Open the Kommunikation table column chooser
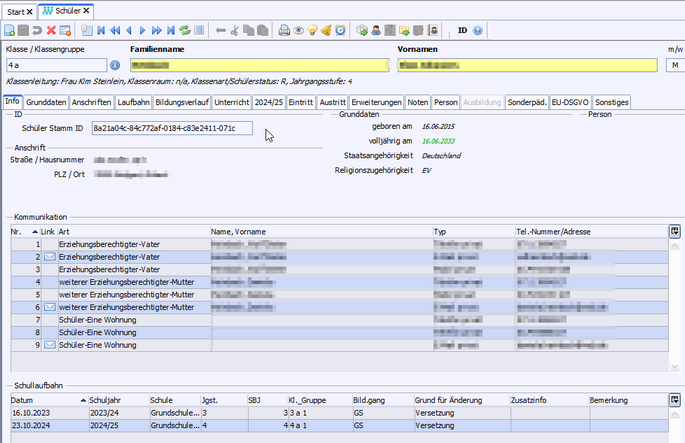Image resolution: width=685 pixels, height=443 pixels. tap(675, 231)
